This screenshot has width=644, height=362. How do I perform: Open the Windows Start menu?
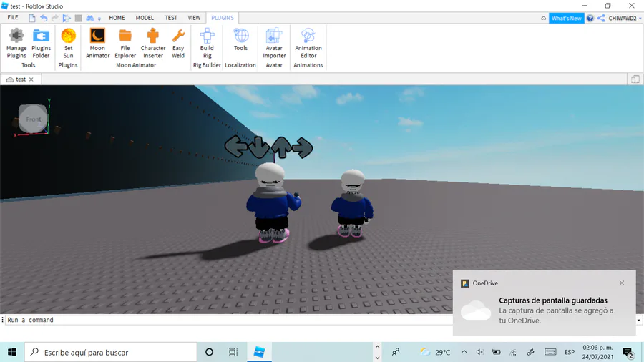click(12, 352)
